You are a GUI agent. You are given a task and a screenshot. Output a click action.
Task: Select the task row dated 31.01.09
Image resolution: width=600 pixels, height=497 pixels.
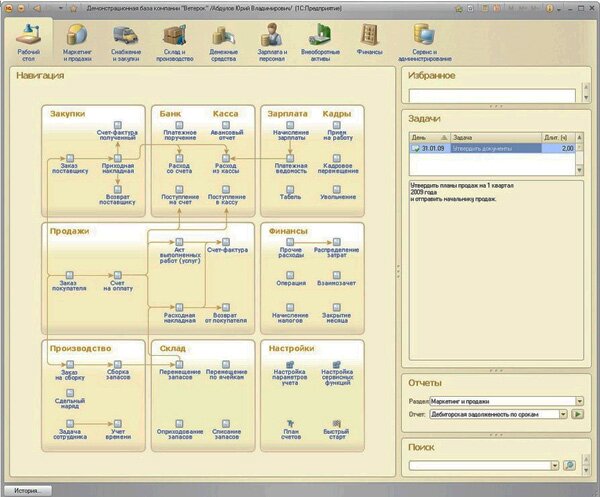pos(492,148)
